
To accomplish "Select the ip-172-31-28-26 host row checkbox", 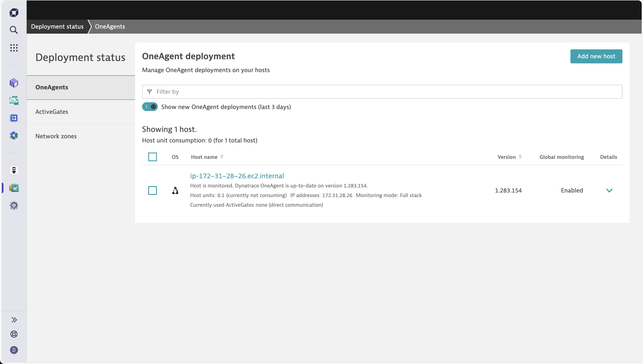I will pyautogui.click(x=153, y=190).
